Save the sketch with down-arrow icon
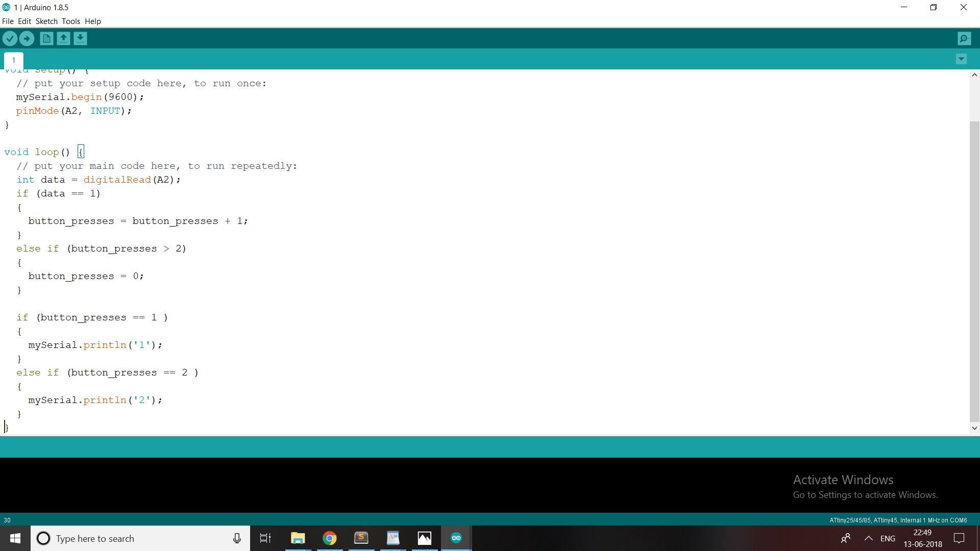 coord(80,38)
